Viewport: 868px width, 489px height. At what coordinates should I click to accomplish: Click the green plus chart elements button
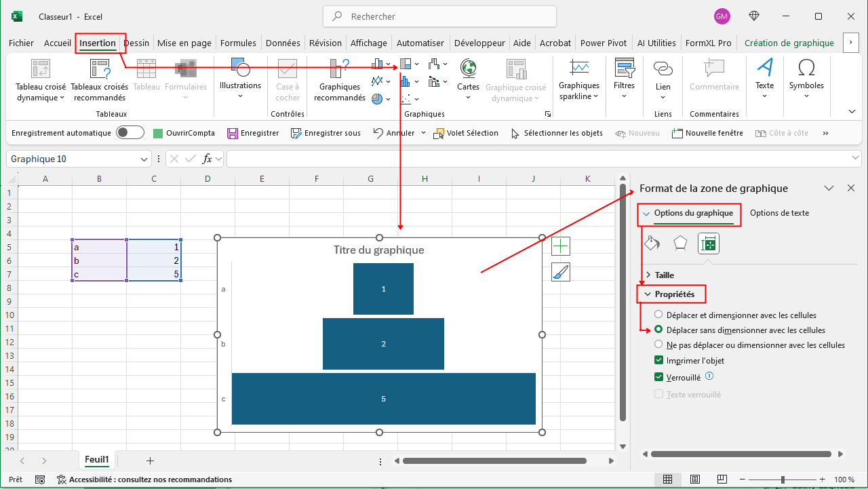[x=561, y=246]
